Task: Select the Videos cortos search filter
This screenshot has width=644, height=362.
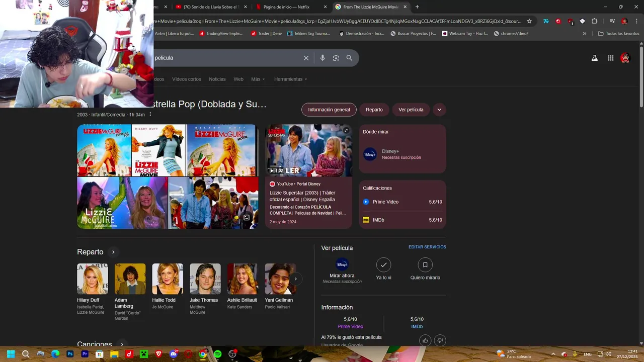Action: tap(186, 79)
